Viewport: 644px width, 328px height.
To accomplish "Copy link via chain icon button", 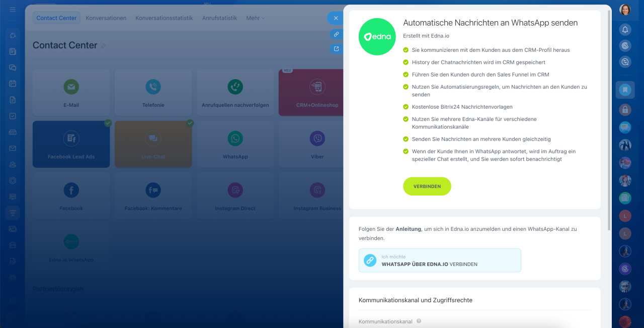I will 336,34.
